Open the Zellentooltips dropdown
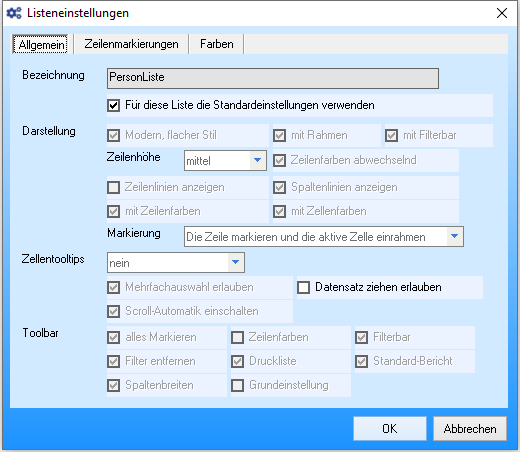Screen dimensions: 520x452 (176, 263)
